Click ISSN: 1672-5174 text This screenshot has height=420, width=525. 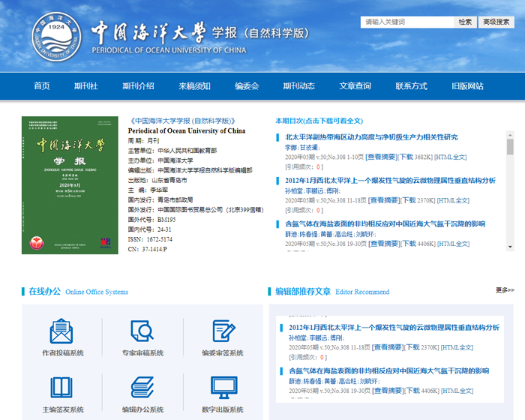click(150, 239)
